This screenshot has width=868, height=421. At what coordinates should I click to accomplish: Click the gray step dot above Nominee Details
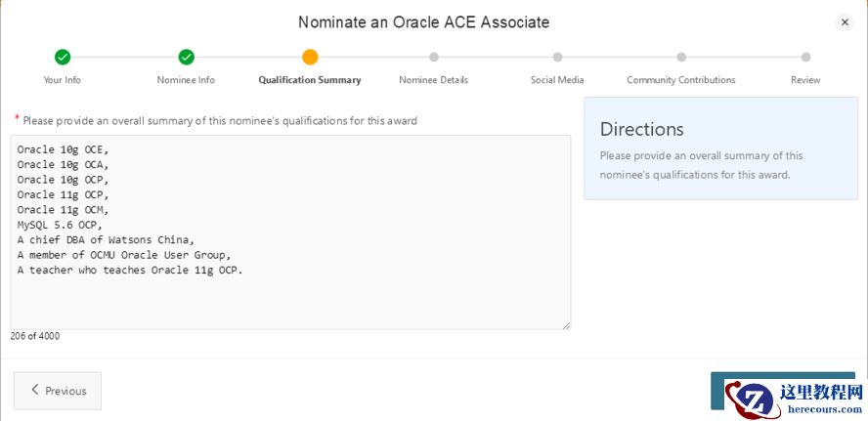(x=434, y=58)
